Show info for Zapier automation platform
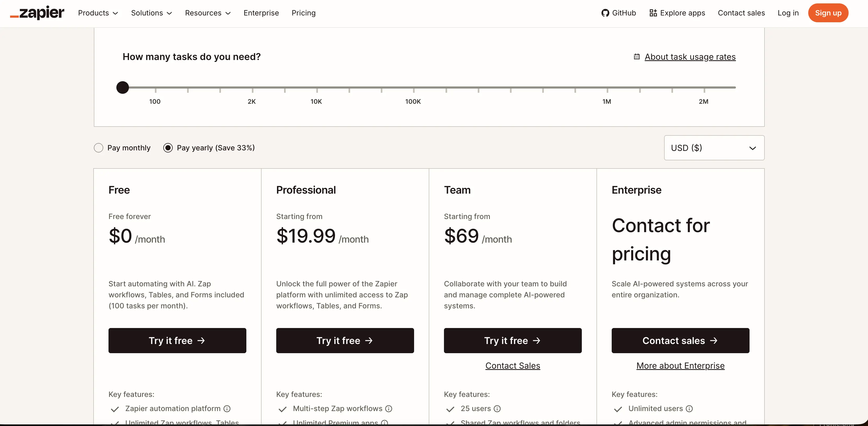868x426 pixels. [x=227, y=408]
